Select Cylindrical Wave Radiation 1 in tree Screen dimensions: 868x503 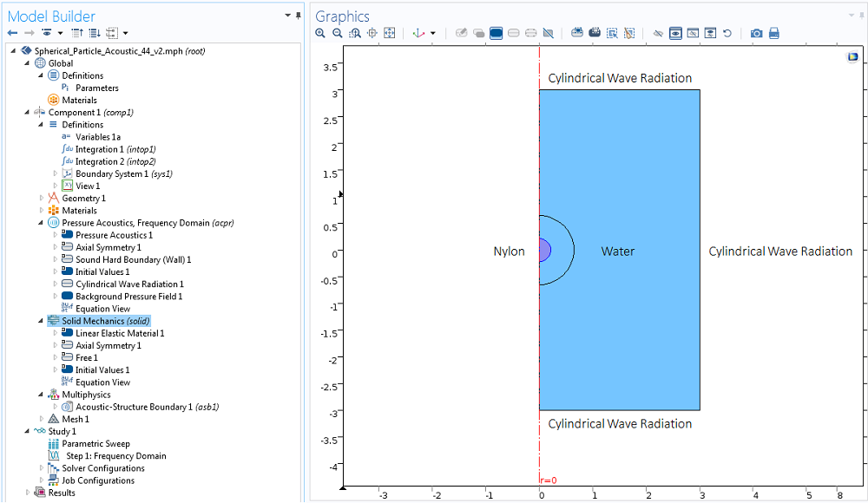coord(129,284)
